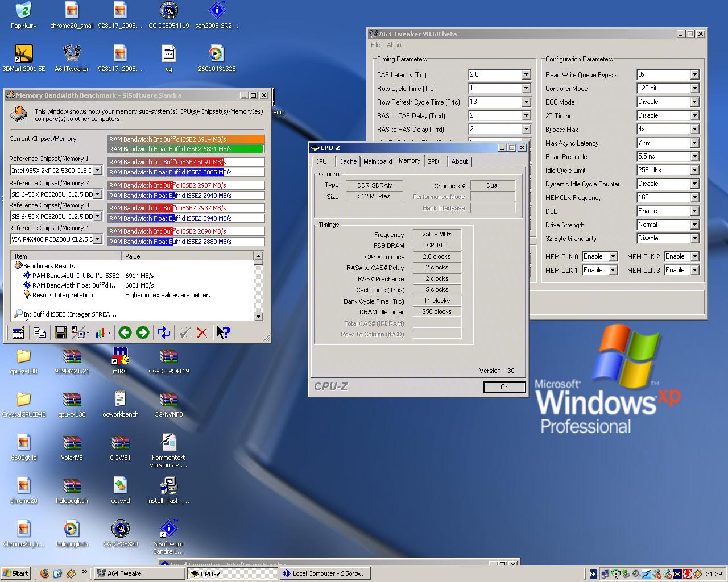Open the Controller Mode dropdown
728x582 pixels.
(x=694, y=88)
